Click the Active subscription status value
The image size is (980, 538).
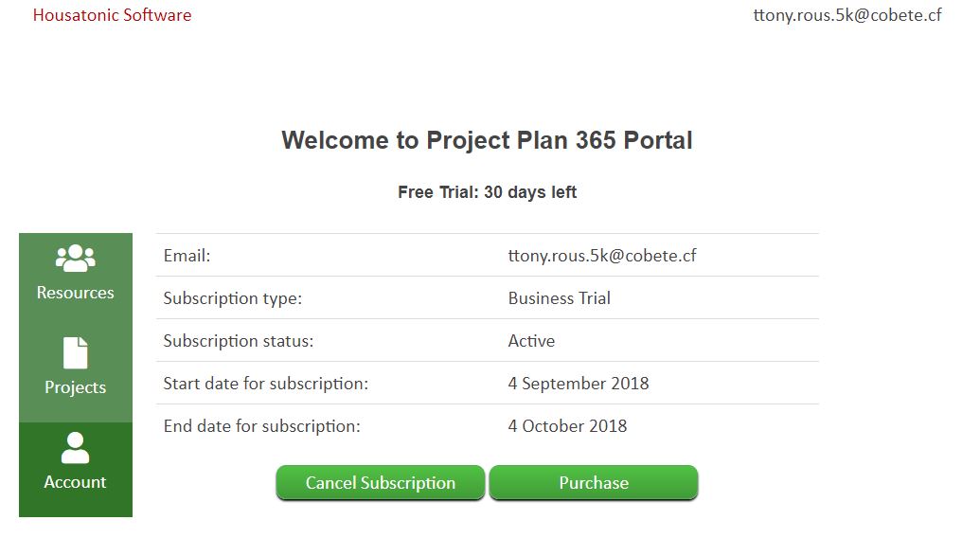531,341
